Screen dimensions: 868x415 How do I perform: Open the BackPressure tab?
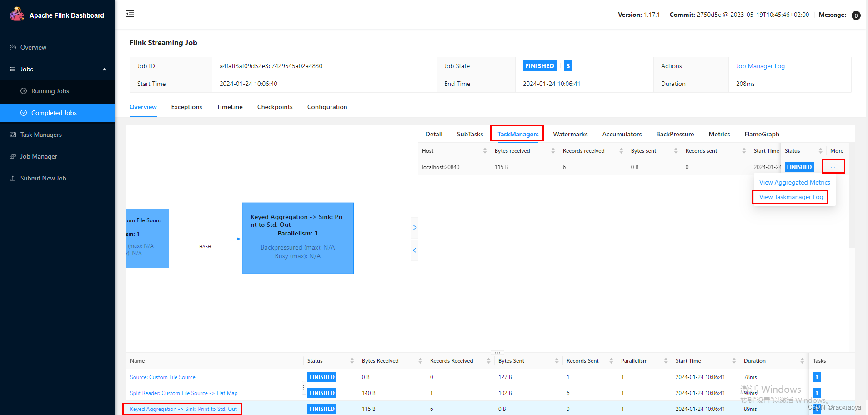[x=675, y=134]
